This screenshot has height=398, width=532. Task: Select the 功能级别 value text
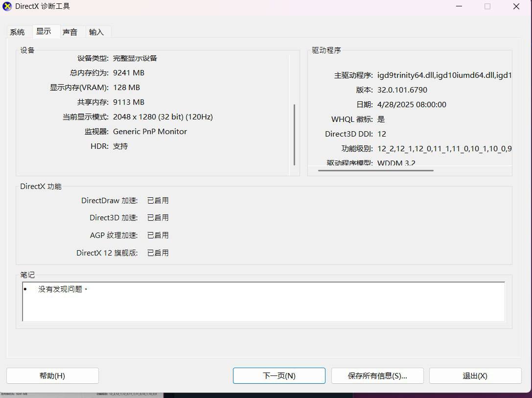(x=444, y=149)
